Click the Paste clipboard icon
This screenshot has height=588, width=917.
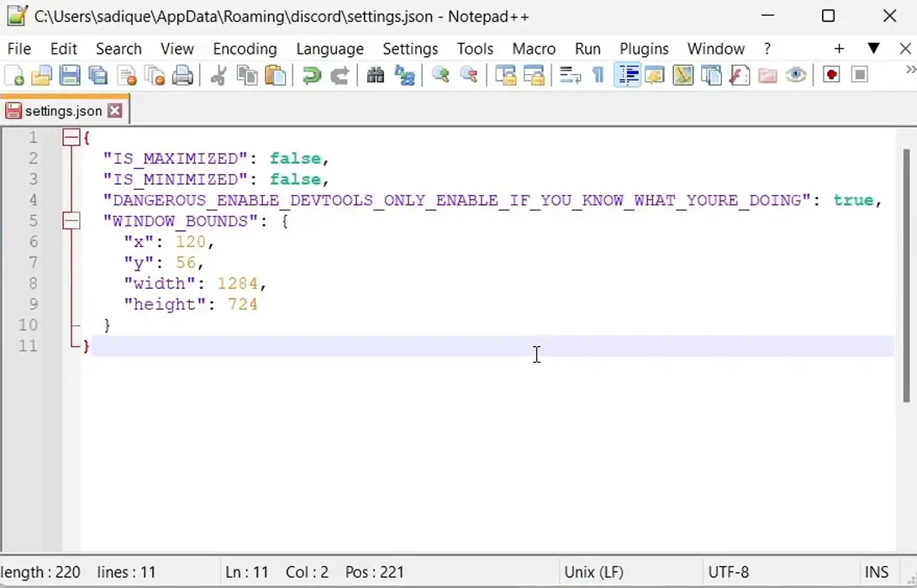[x=275, y=76]
